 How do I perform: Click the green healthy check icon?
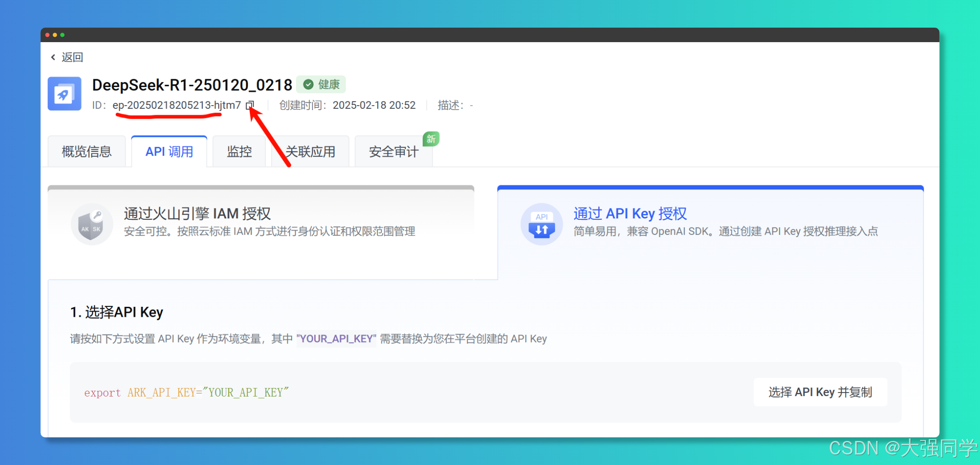pyautogui.click(x=308, y=84)
